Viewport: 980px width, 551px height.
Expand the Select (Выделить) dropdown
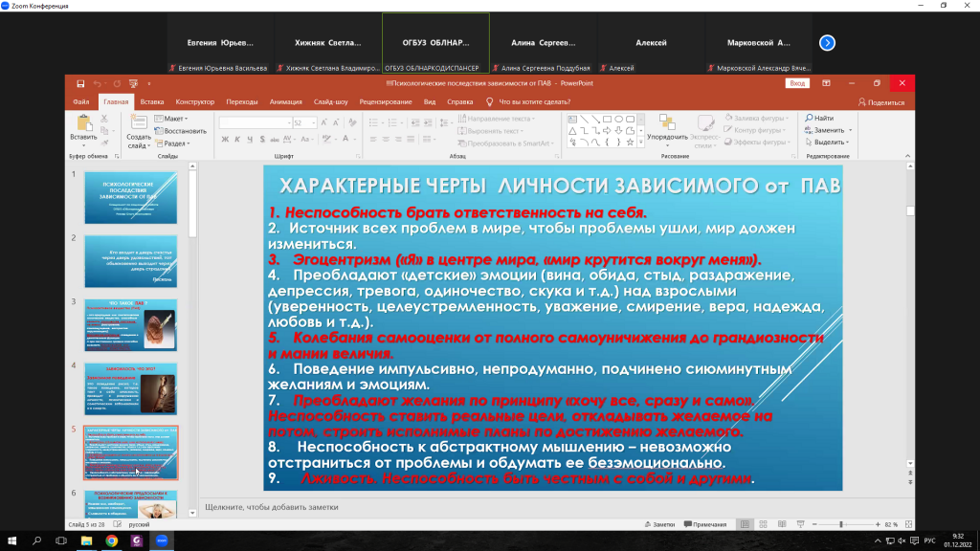(x=827, y=143)
